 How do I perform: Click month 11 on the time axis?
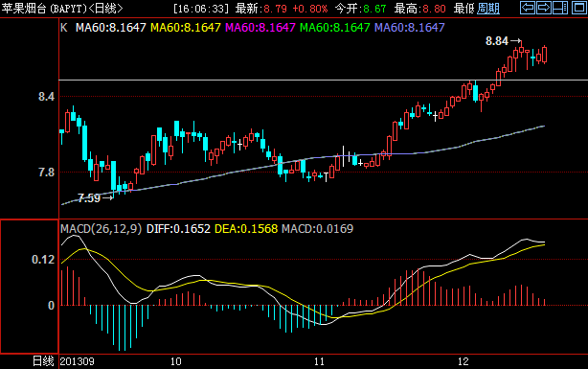[x=319, y=361]
